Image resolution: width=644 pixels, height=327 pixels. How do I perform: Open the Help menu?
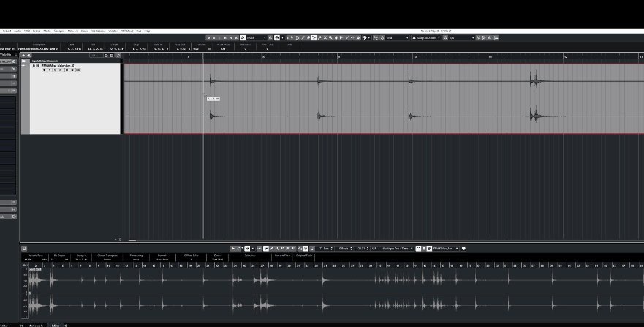pos(147,31)
